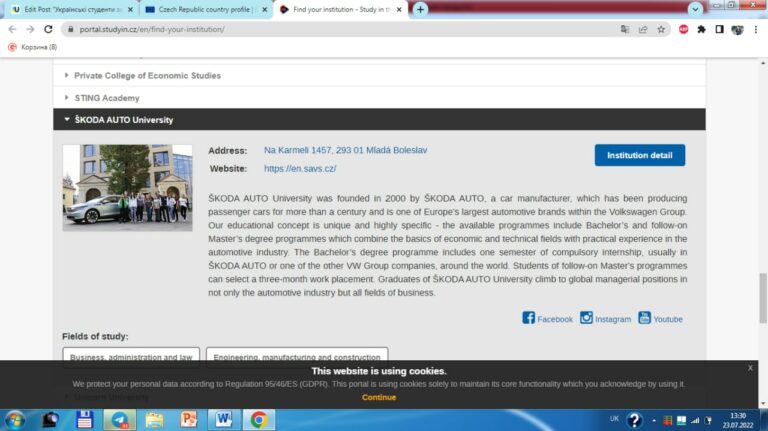
Task: Close the Find your institution tab
Action: pyautogui.click(x=399, y=9)
